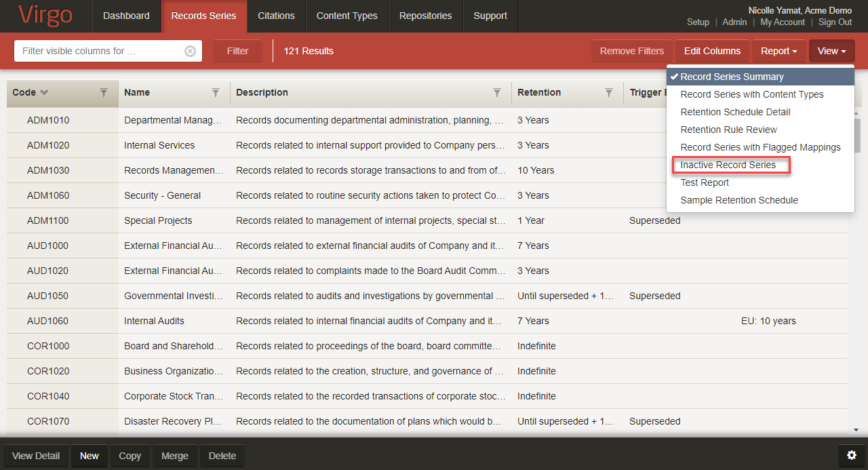Click the Code column filter funnel icon
The width and height of the screenshot is (868, 470).
click(104, 93)
